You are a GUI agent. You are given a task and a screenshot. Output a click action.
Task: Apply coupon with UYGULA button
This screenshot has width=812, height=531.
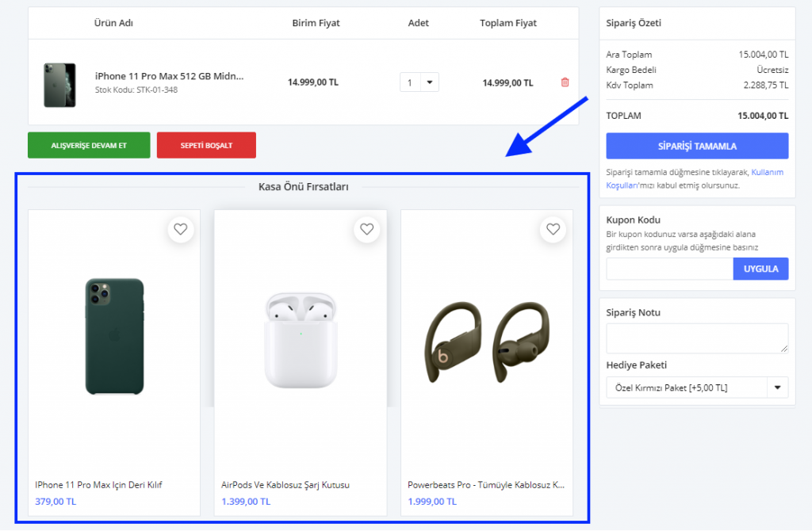coord(760,269)
